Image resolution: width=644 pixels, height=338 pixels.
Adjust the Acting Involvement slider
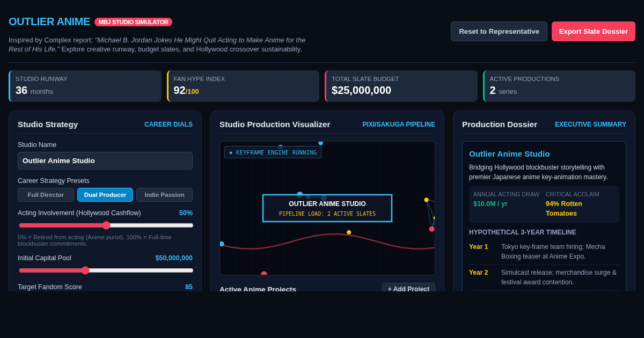click(x=106, y=225)
